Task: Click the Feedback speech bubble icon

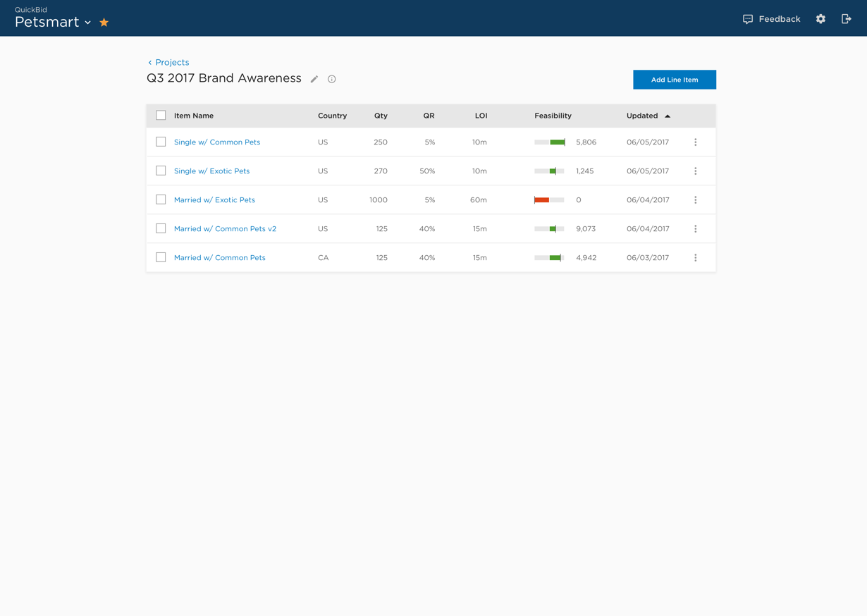Action: pos(747,19)
